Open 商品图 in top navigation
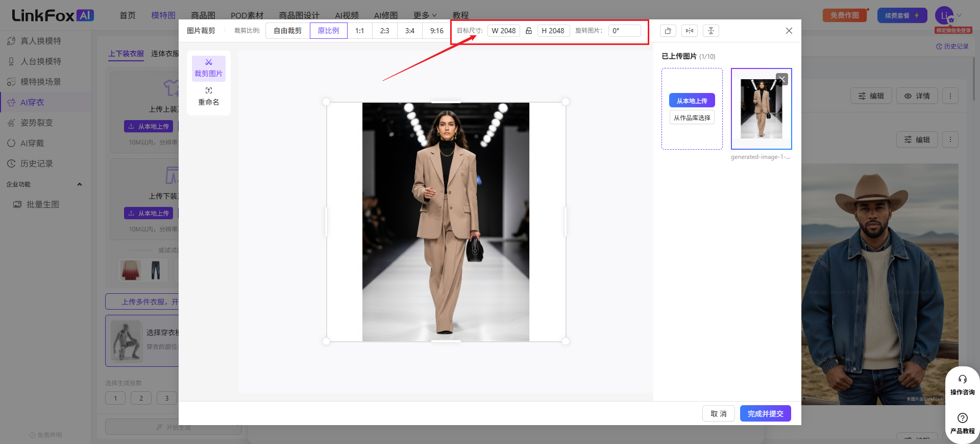The width and height of the screenshot is (980, 444). click(x=203, y=15)
